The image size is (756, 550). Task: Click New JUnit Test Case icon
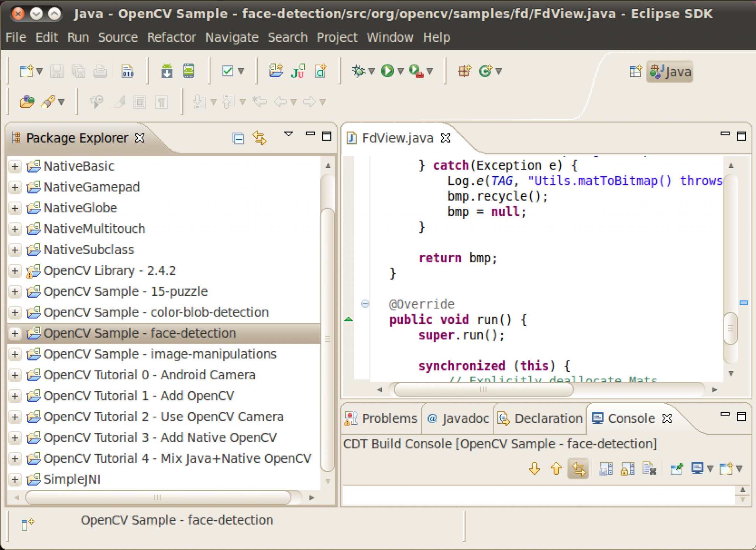298,71
